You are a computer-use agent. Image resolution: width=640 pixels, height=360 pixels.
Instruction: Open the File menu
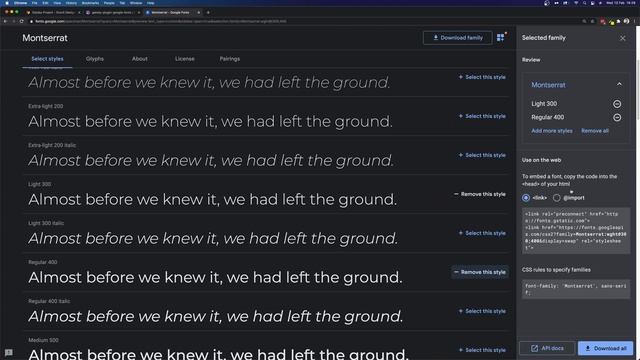click(x=34, y=3)
